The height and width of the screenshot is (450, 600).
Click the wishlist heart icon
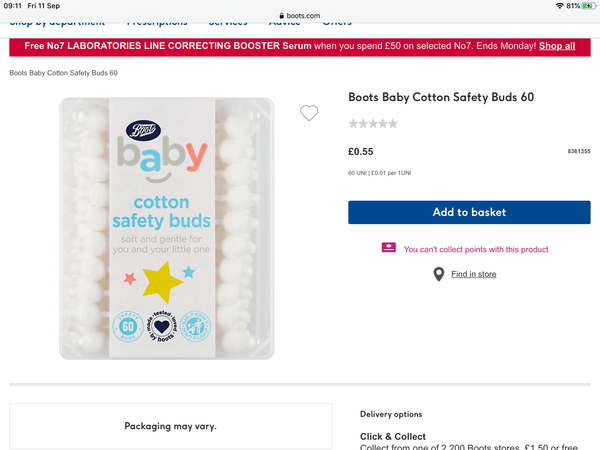[x=309, y=113]
